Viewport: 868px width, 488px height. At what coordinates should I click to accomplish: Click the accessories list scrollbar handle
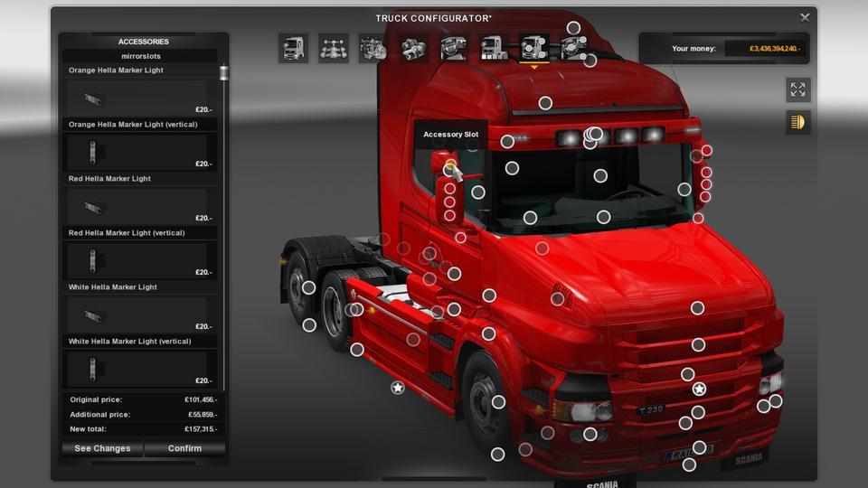click(x=223, y=72)
